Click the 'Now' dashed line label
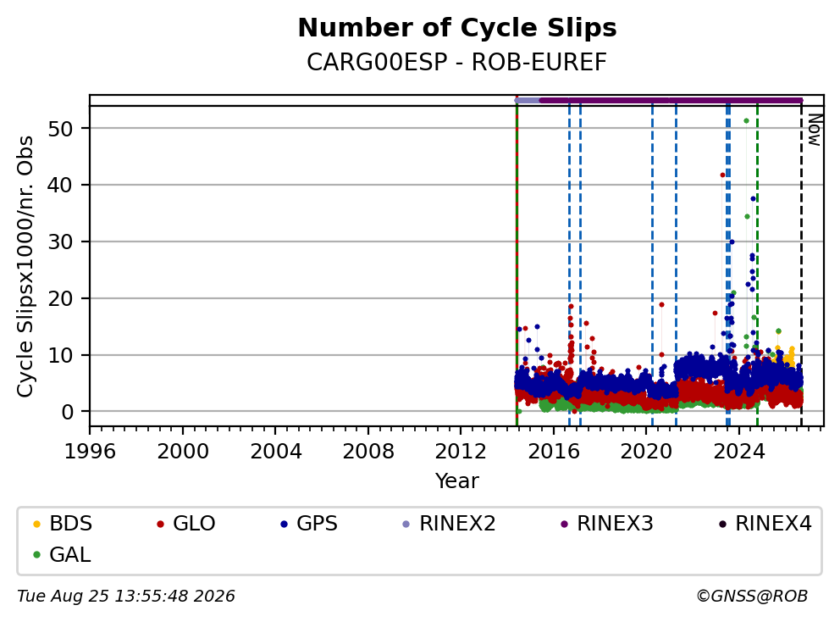Screen dimensions: 840x622 815,130
